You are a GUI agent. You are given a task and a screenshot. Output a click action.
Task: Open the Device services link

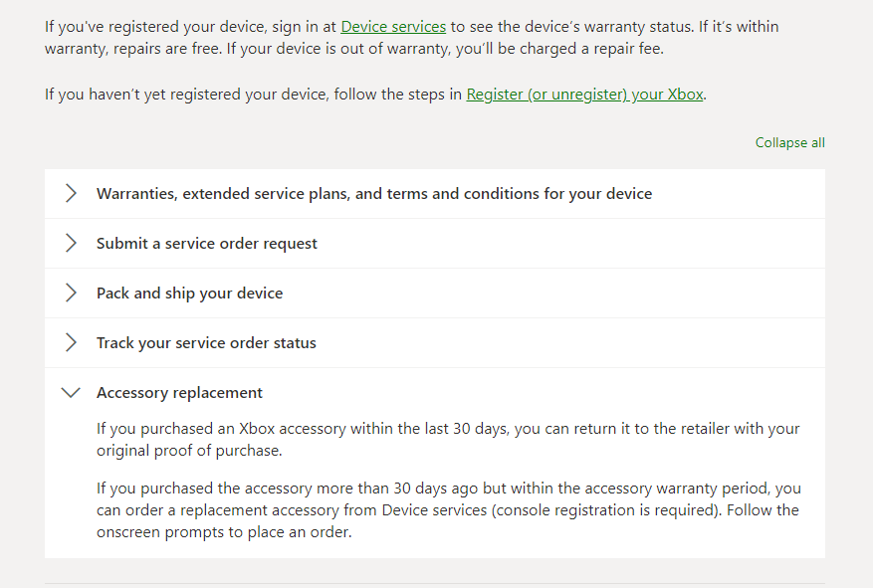(x=393, y=27)
